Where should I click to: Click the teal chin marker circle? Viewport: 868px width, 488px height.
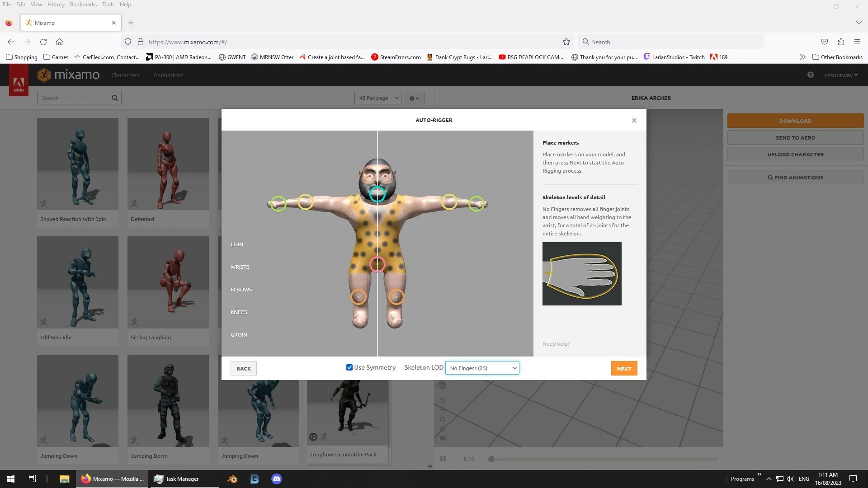coord(377,194)
